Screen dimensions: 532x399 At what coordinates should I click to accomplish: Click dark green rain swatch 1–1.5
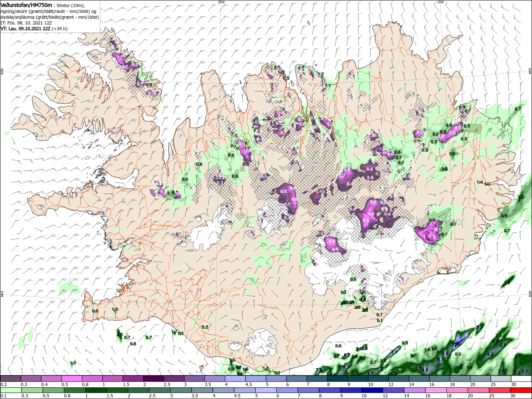(96, 390)
